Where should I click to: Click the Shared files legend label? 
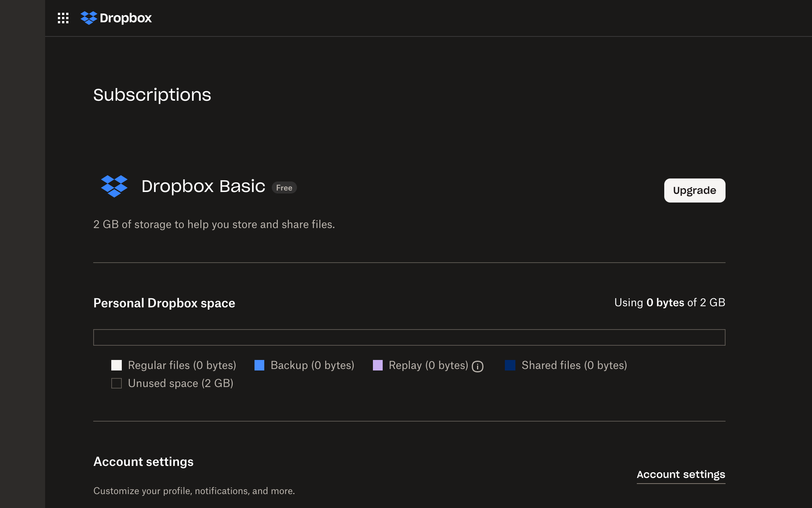574,365
